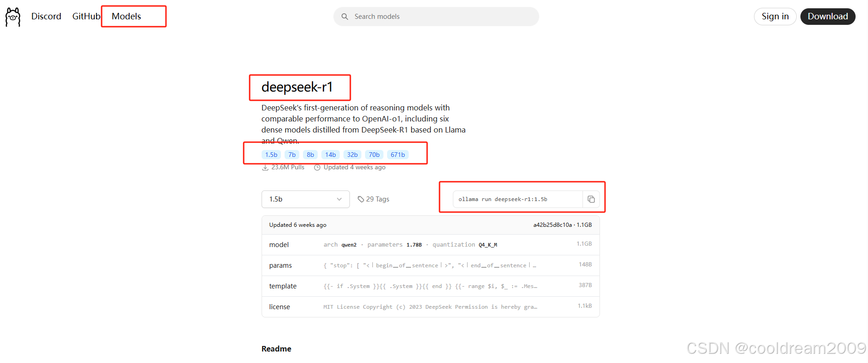Click the Updated 6 weeks ago text
The height and width of the screenshot is (363, 868).
click(298, 225)
